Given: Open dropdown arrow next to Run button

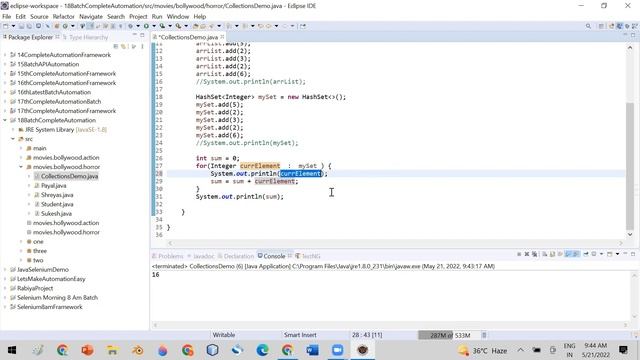Looking at the screenshot, I should coord(154,26).
